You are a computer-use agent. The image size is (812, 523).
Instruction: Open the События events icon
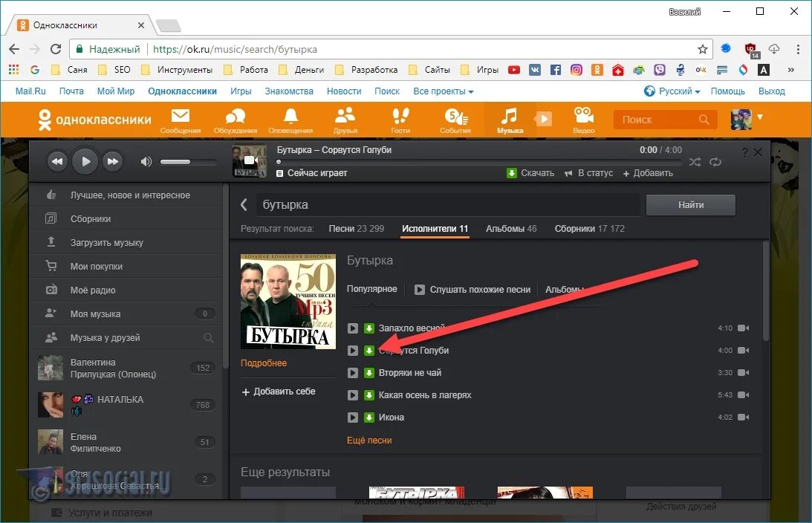[455, 120]
